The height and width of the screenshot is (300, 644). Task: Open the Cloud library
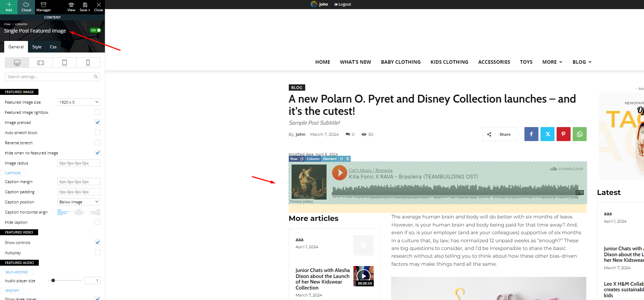[x=26, y=7]
